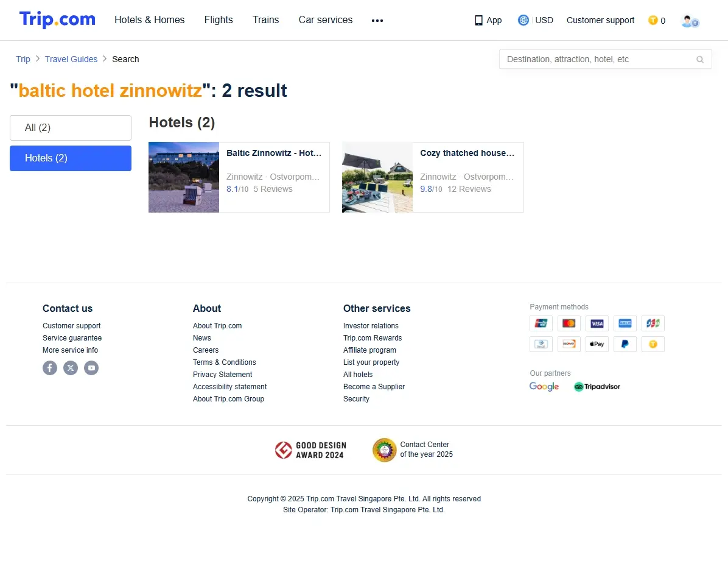The image size is (728, 561).
Task: Open the more services ellipsis menu
Action: point(377,21)
